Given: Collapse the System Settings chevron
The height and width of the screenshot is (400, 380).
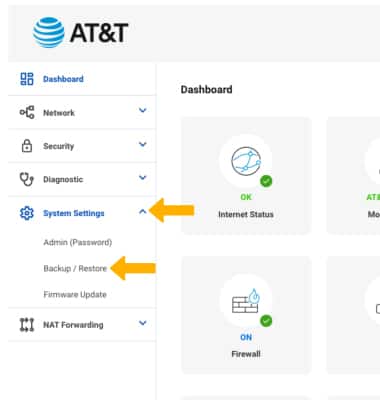Looking at the screenshot, I should pyautogui.click(x=143, y=211).
